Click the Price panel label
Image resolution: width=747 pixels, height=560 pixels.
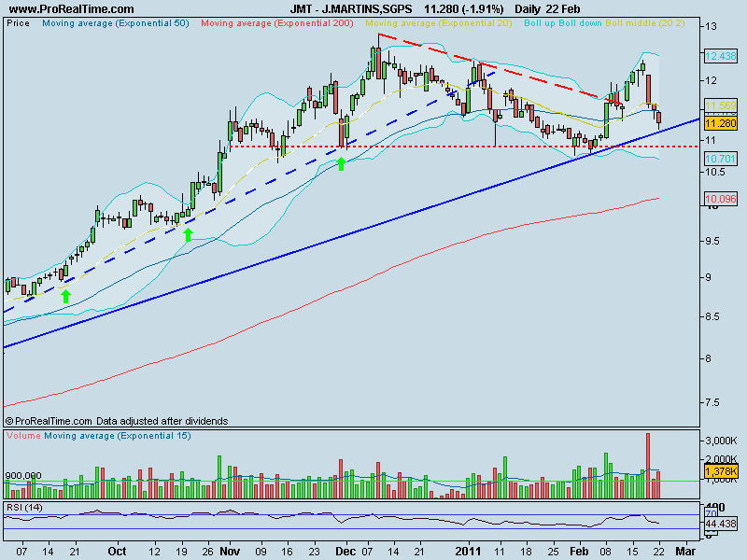point(18,23)
